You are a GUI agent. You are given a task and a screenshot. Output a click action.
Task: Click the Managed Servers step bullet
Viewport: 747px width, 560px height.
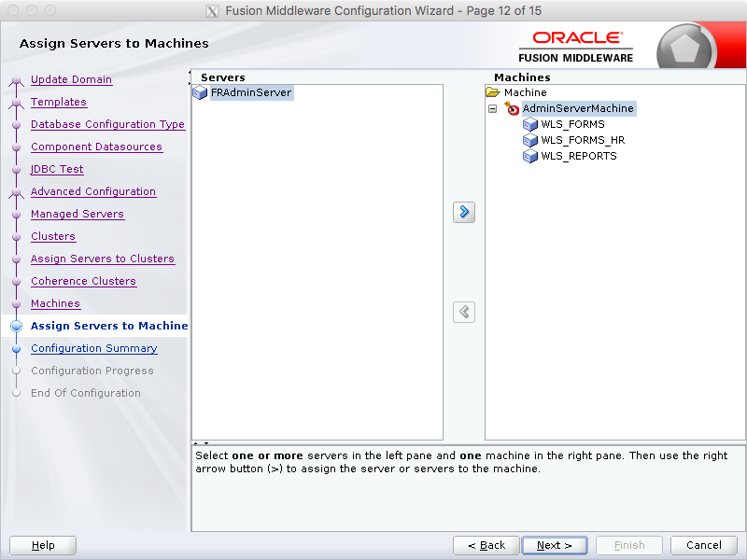point(16,215)
